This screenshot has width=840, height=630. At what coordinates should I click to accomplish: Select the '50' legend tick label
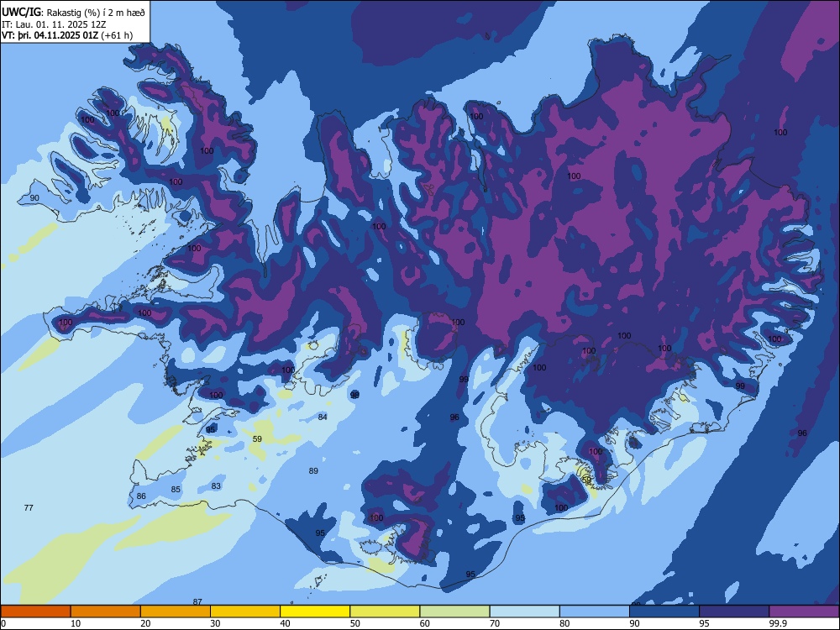[x=354, y=623]
